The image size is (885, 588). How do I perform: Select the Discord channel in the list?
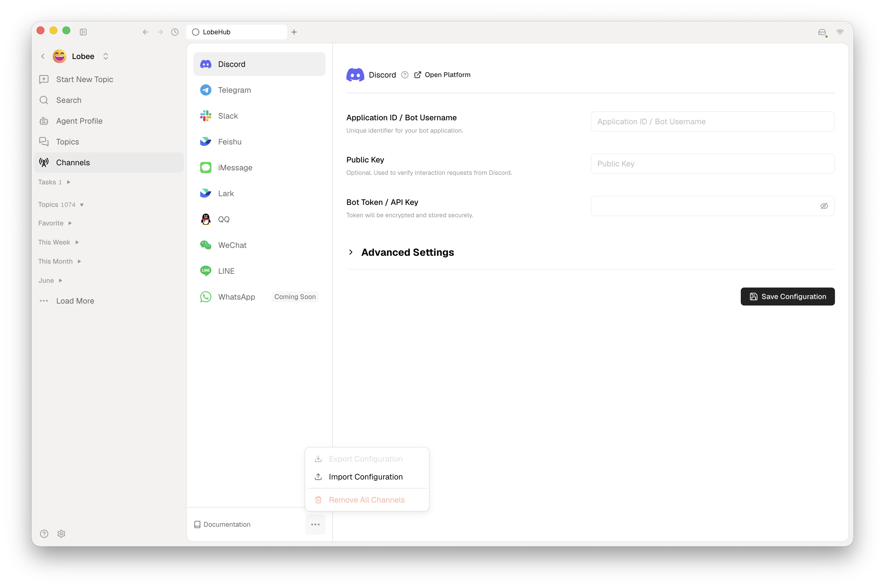(x=259, y=64)
